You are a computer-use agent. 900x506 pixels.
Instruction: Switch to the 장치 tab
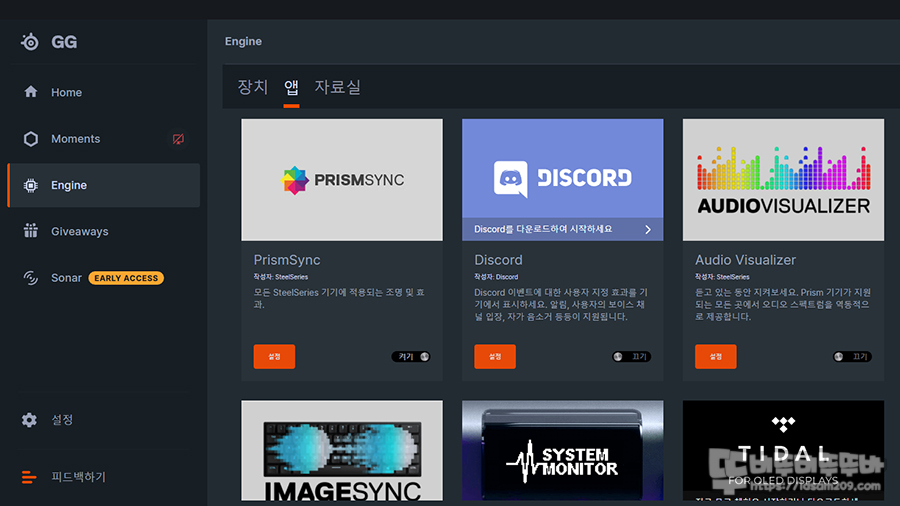(253, 87)
